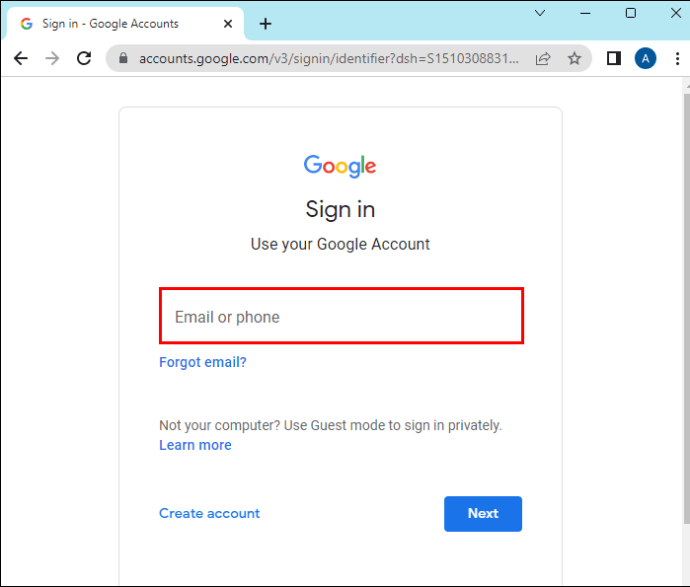Go back to the previous page
This screenshot has width=690, height=587.
pos(20,59)
